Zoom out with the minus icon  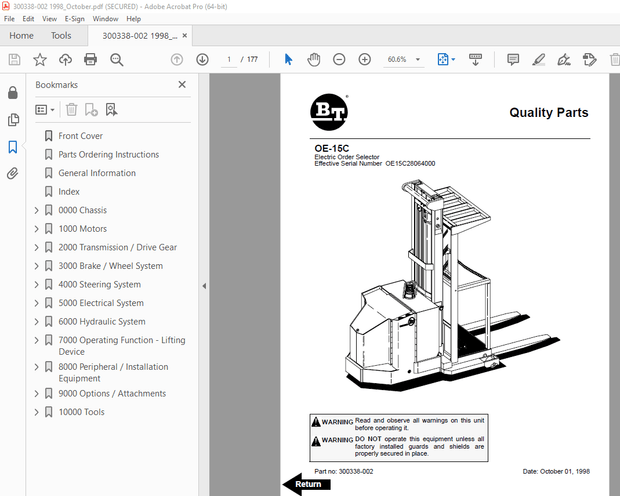(339, 60)
